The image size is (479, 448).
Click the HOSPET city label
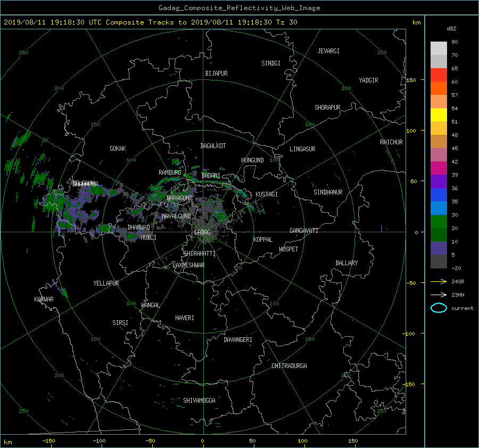(288, 249)
